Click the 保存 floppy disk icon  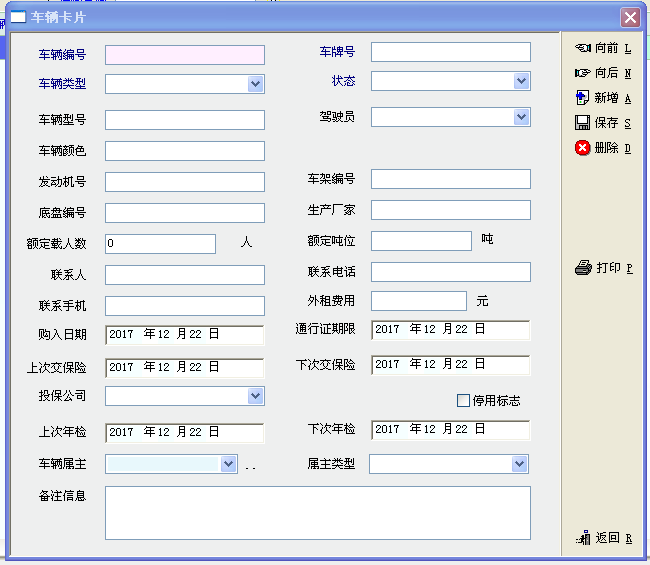coord(582,123)
